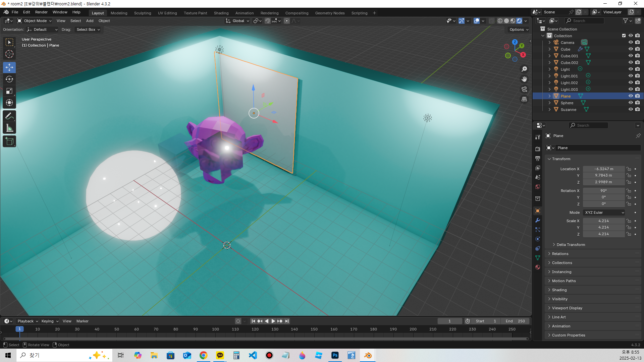
Task: Select the Add Cube tool
Action: point(9,141)
